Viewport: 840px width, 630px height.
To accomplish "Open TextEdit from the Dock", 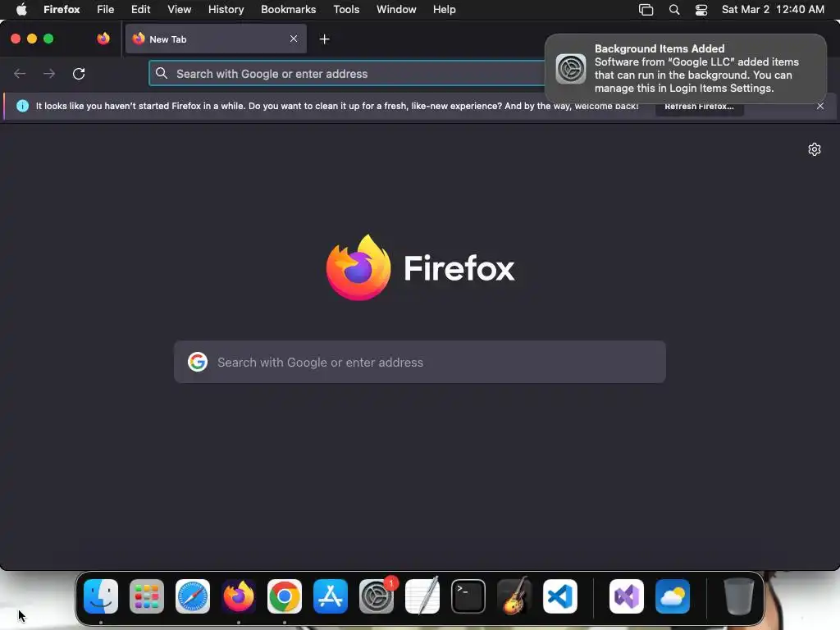I will [x=422, y=596].
